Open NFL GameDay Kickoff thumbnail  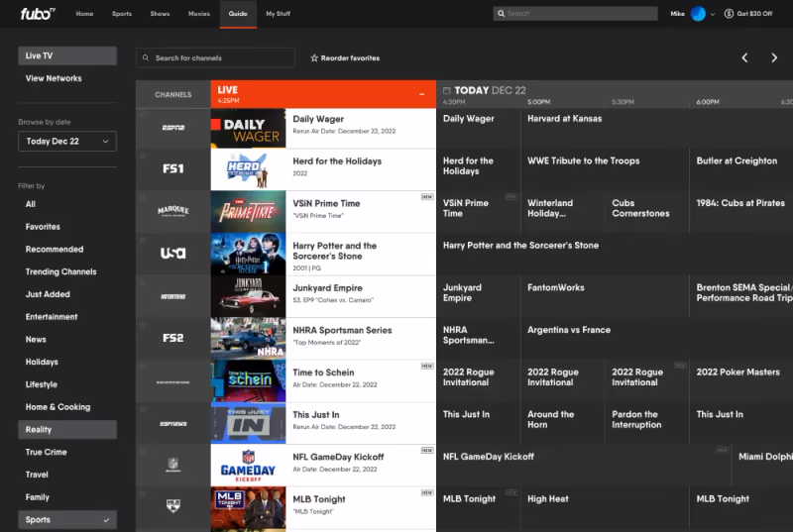(x=248, y=466)
